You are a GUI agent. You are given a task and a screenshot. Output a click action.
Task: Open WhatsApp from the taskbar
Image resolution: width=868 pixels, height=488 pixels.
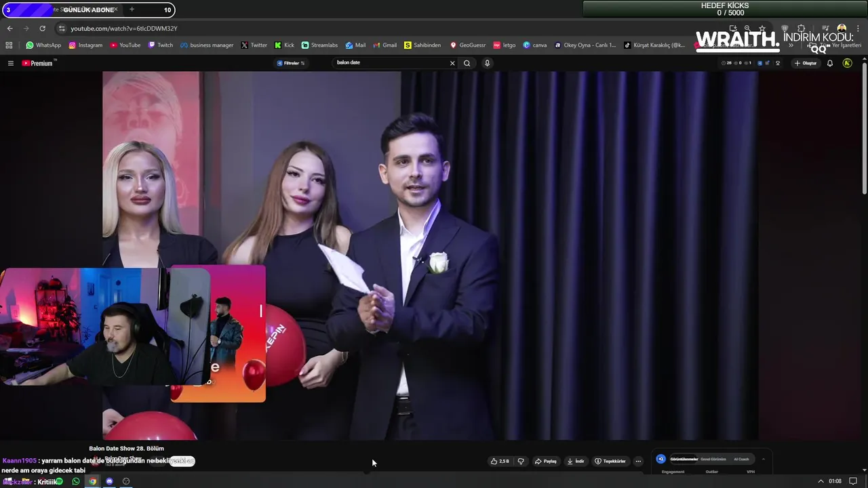click(x=76, y=481)
